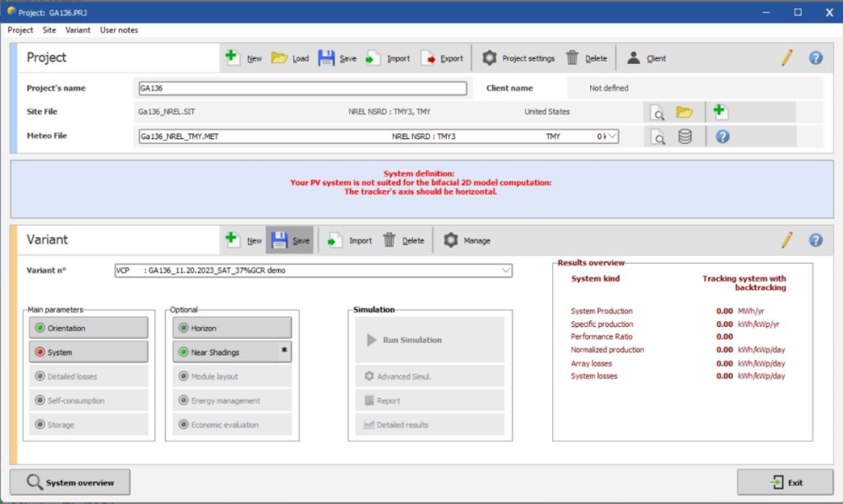Click the System overview button

pyautogui.click(x=70, y=483)
